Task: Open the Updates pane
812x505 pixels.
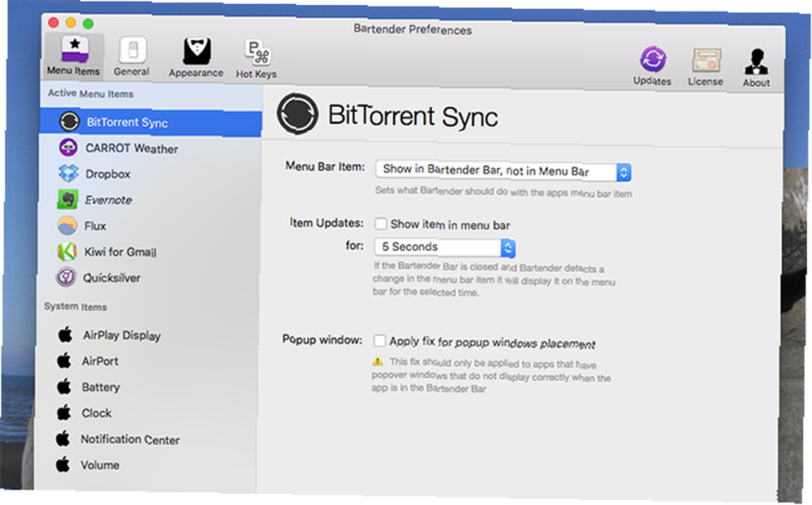Action: coord(653,66)
